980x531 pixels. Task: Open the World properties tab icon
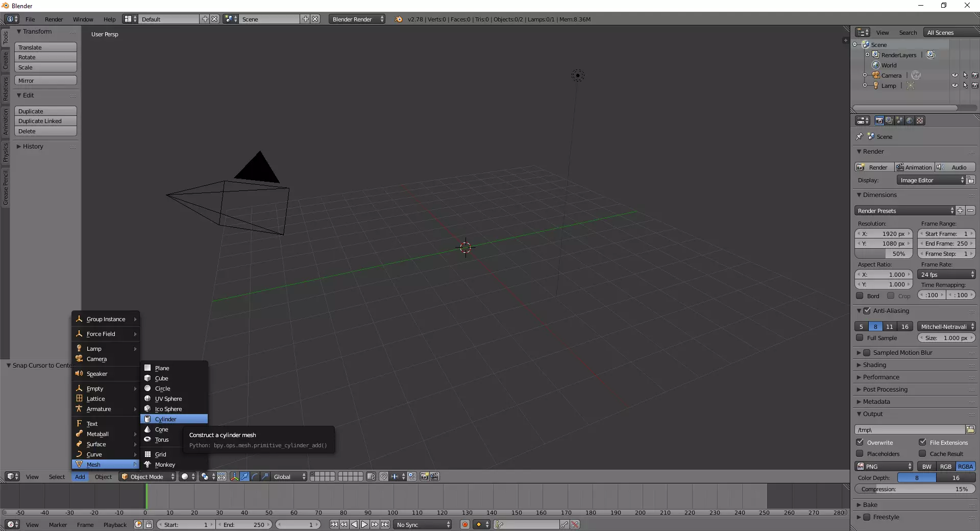(910, 120)
